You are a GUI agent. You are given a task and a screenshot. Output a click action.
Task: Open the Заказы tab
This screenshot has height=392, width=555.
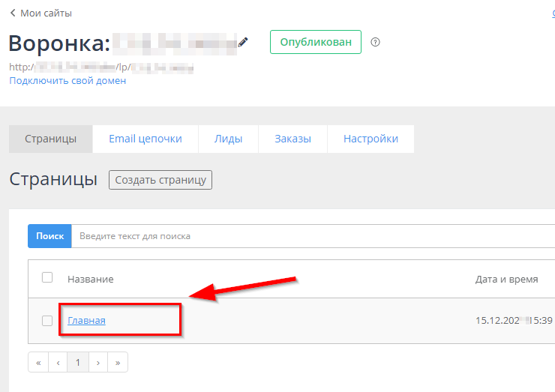click(292, 139)
